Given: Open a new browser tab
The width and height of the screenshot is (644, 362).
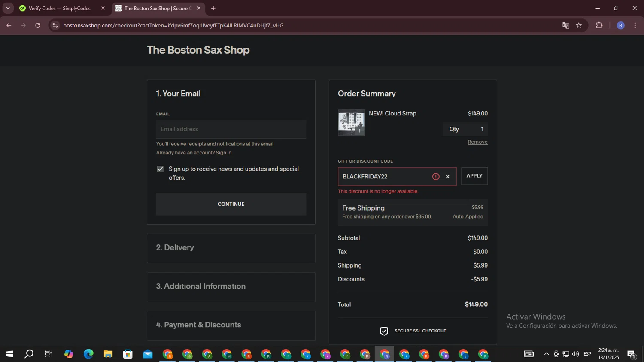Looking at the screenshot, I should pyautogui.click(x=213, y=8).
